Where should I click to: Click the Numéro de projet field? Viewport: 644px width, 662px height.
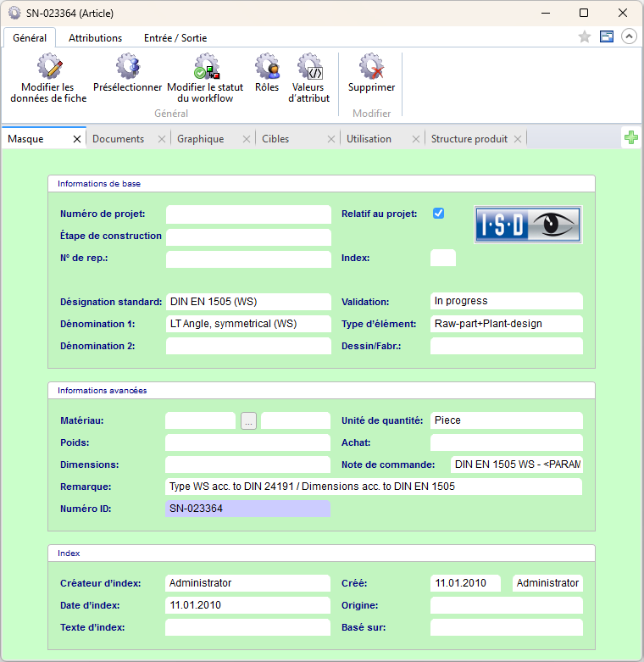point(248,214)
